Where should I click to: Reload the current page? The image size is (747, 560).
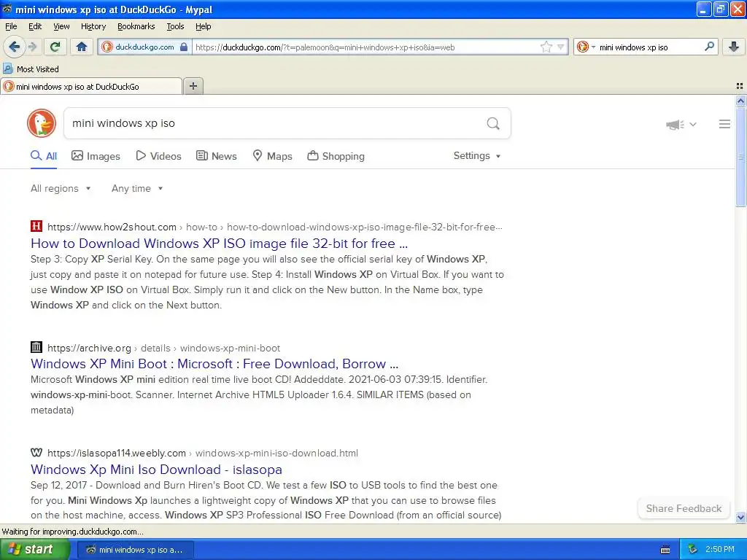(55, 47)
